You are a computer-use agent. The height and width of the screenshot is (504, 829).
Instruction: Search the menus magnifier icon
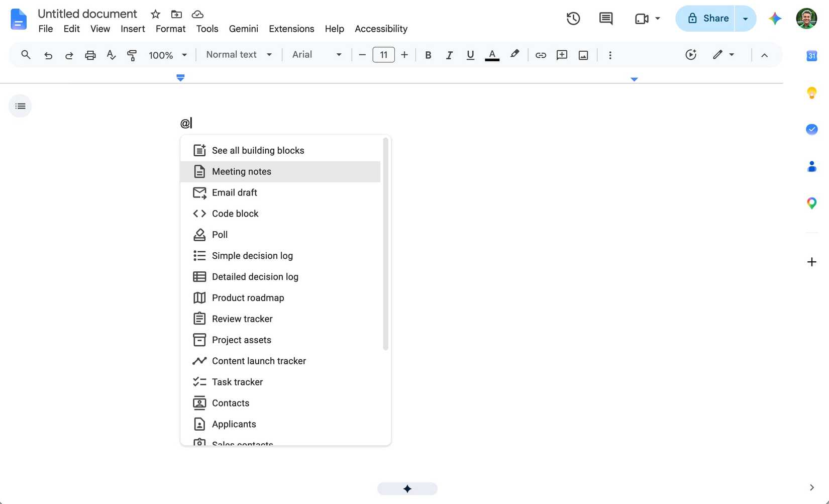tap(26, 55)
